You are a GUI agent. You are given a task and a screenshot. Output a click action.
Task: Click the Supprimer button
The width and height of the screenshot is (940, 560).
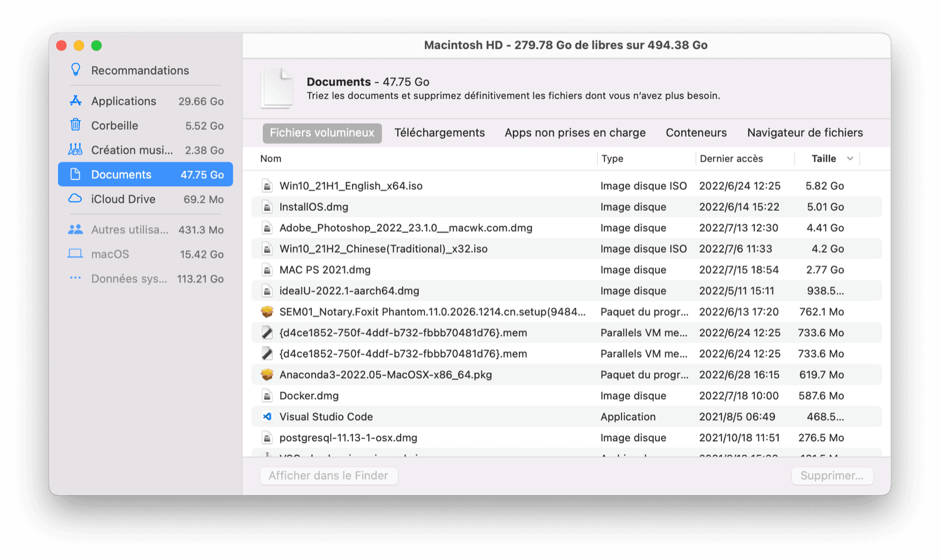tap(832, 475)
